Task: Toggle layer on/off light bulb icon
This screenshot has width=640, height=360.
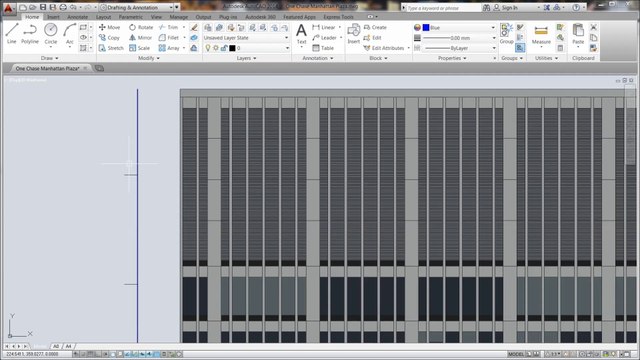Action: coord(208,48)
